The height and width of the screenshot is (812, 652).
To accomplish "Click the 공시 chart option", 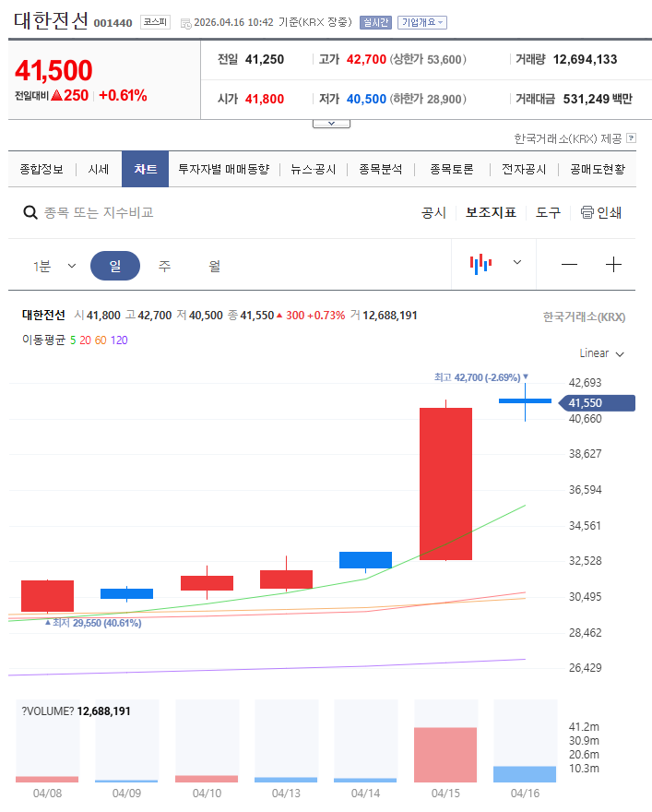I will click(433, 212).
